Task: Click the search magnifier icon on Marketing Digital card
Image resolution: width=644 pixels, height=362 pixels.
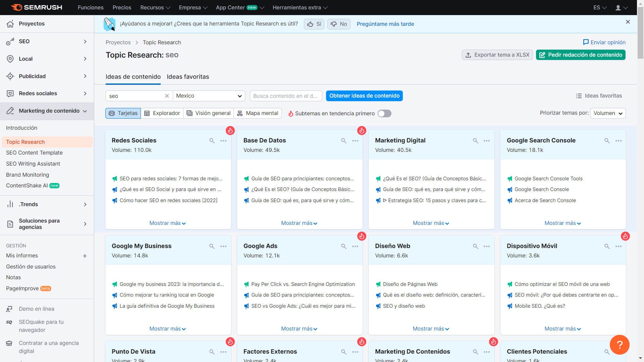Action: tap(475, 140)
